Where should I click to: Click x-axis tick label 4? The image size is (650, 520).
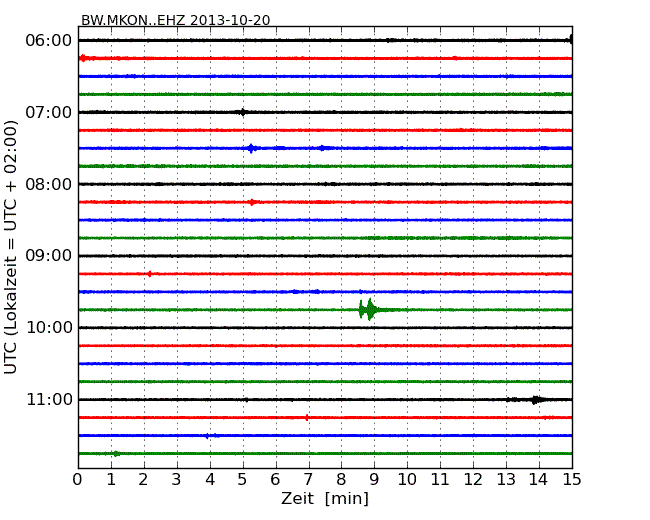tap(210, 480)
